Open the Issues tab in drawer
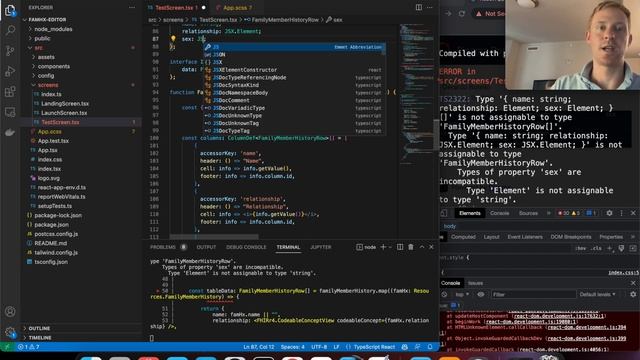Image resolution: width=640 pixels, height=360 pixels. 476,283
